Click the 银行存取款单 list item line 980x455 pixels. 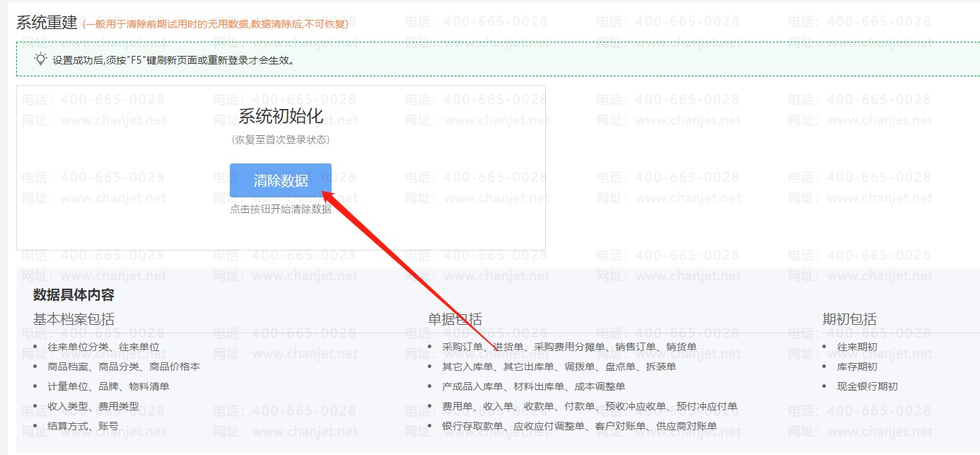pyautogui.click(x=579, y=426)
